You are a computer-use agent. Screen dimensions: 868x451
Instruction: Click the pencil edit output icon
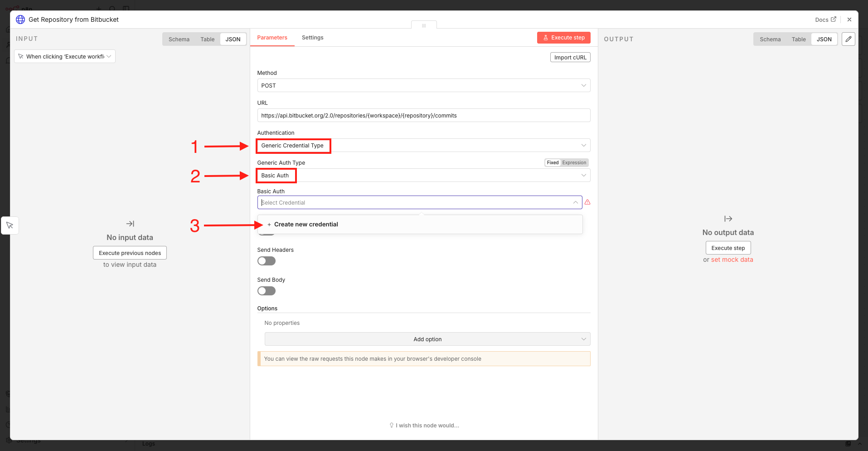pyautogui.click(x=848, y=39)
